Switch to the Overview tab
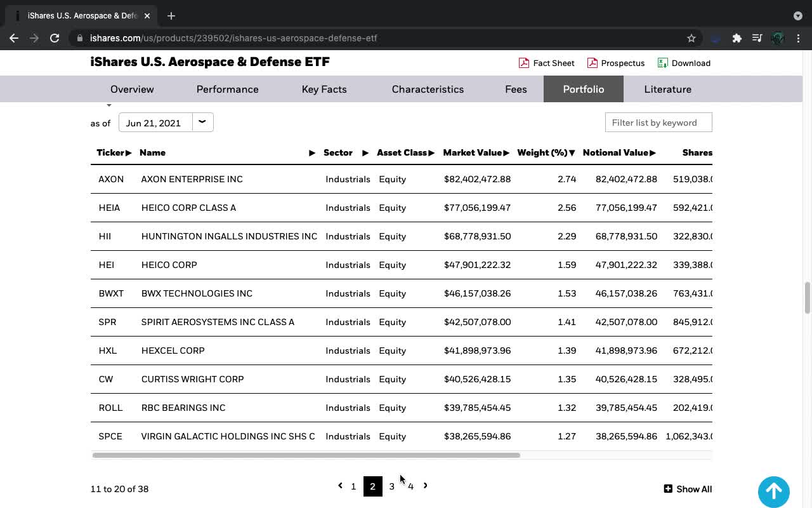The width and height of the screenshot is (812, 508). click(x=132, y=89)
